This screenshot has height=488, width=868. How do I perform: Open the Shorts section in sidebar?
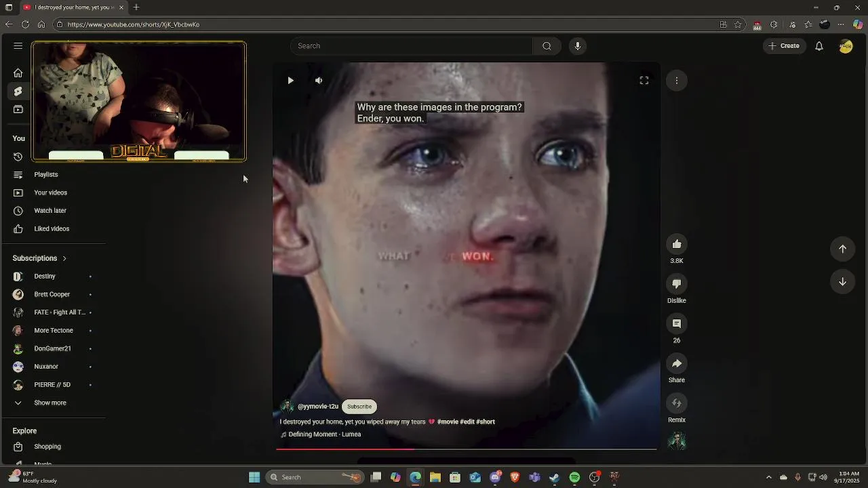pyautogui.click(x=18, y=91)
